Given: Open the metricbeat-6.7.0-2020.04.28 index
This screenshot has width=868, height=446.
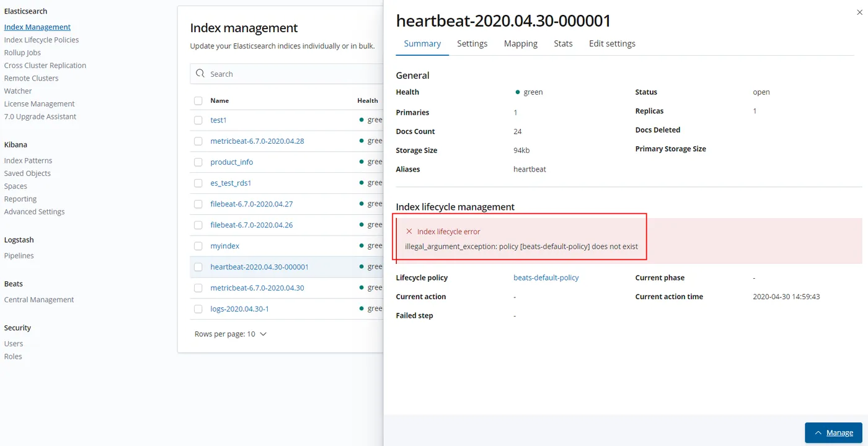Looking at the screenshot, I should [257, 141].
